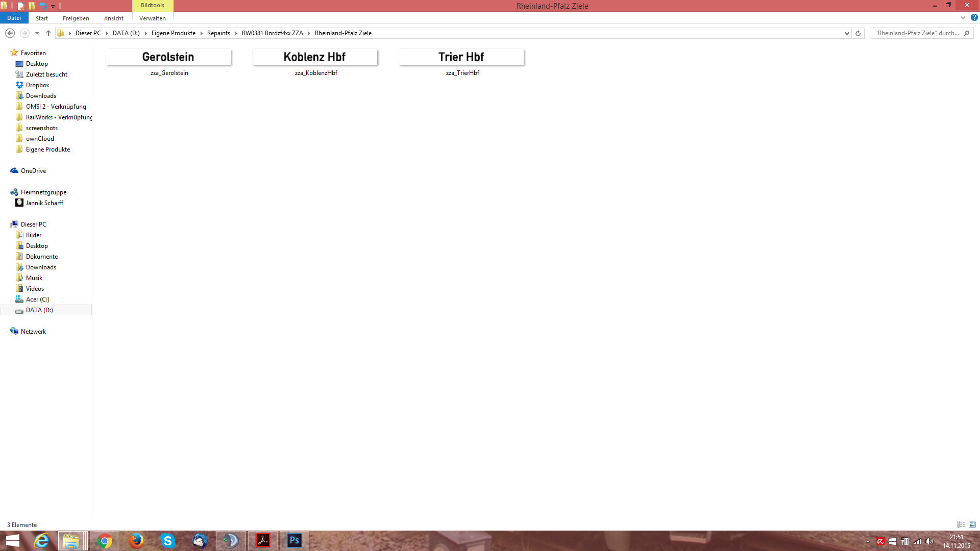Switch to large thumbnails view layout
This screenshot has width=980, height=551.
pyautogui.click(x=972, y=524)
